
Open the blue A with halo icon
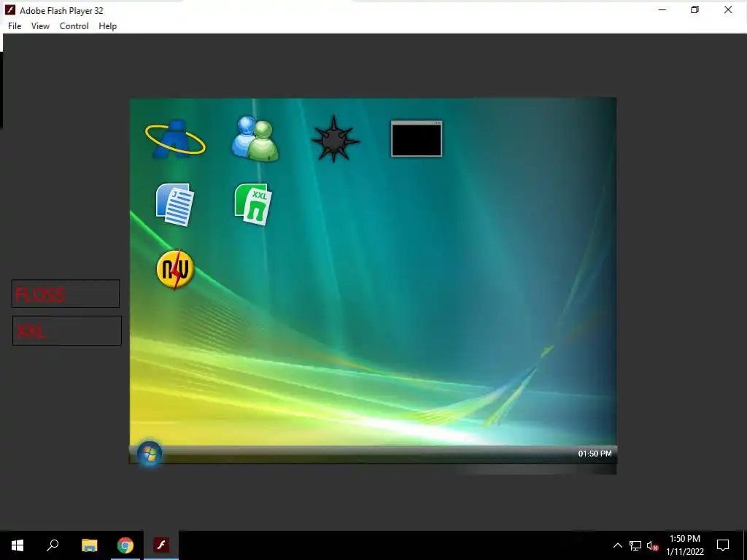pos(175,139)
